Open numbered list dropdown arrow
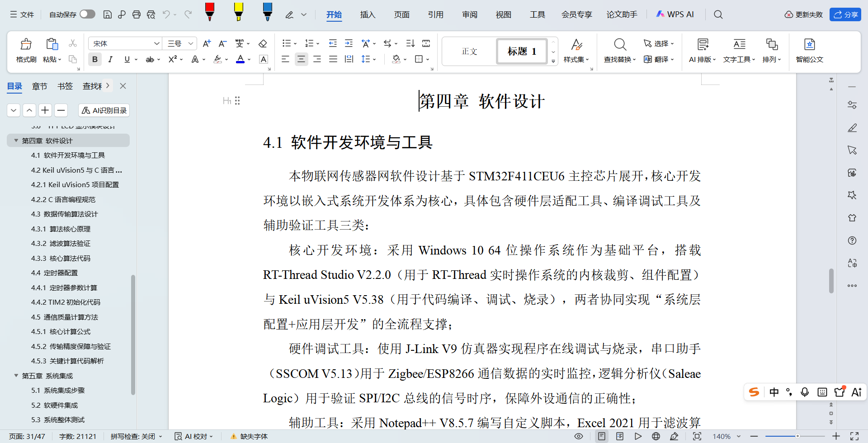This screenshot has height=443, width=868. pos(318,44)
